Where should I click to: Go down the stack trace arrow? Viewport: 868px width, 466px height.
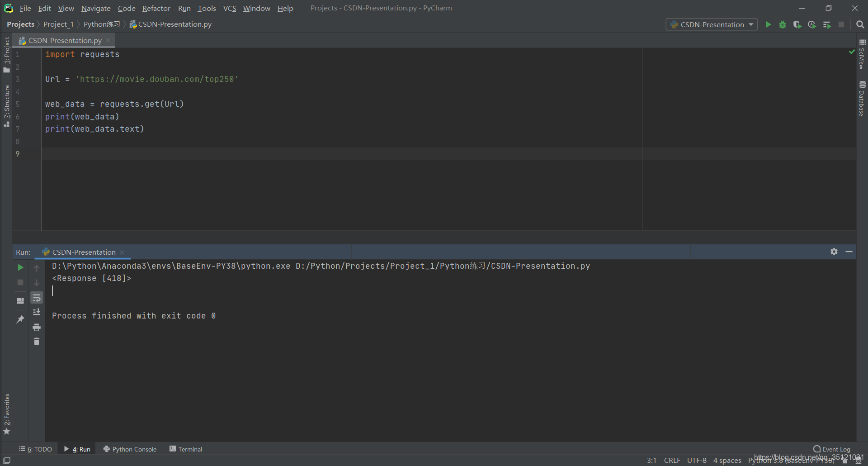(x=37, y=283)
